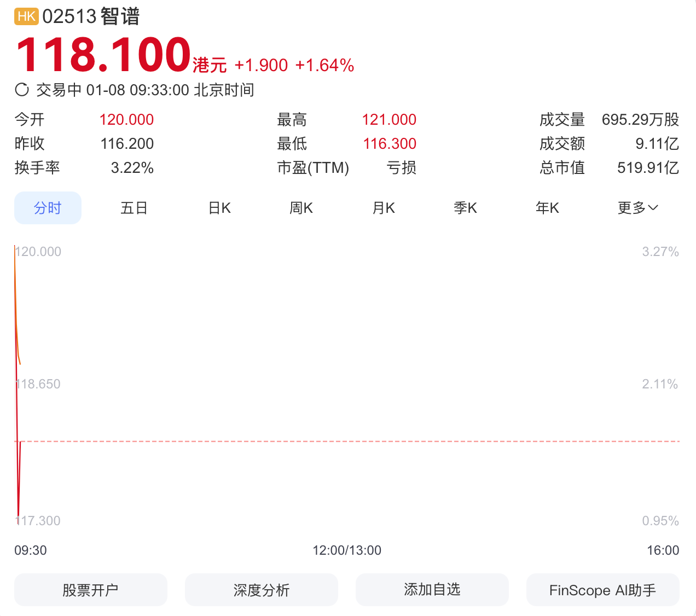Show the 月K chart
Viewport: 696px width, 616px height.
[x=383, y=208]
